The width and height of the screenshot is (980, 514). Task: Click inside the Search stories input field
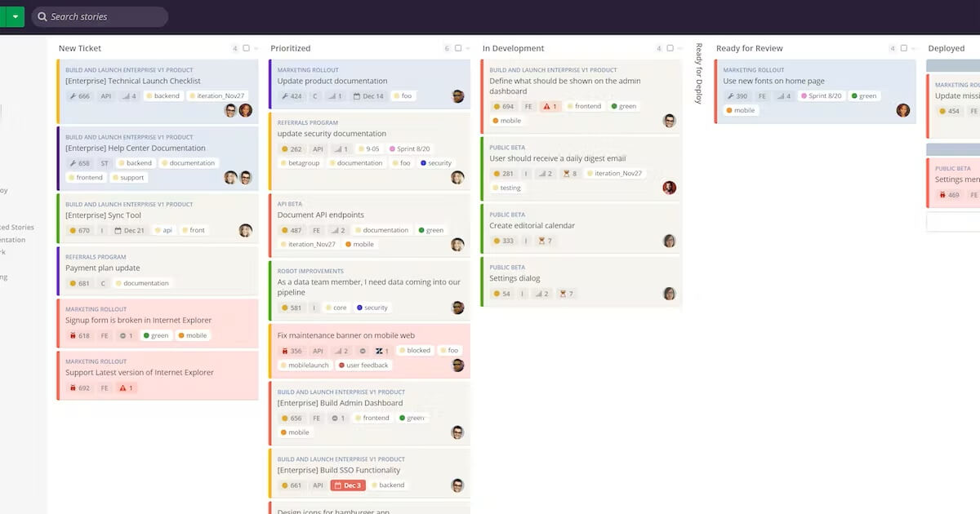(106, 16)
